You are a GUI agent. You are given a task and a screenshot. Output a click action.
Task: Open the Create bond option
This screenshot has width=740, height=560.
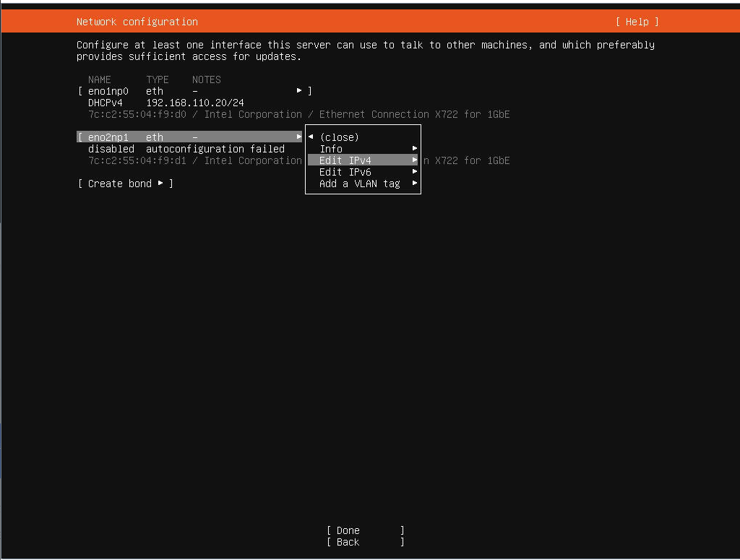(x=120, y=184)
